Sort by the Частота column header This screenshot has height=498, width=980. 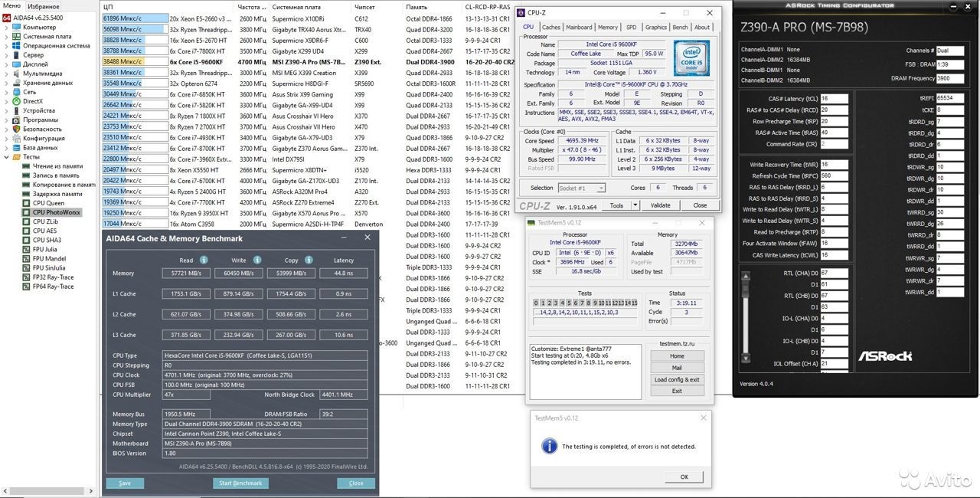click(252, 6)
